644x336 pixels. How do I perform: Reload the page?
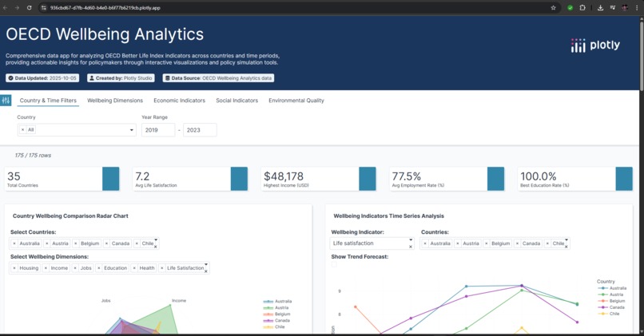coord(29,8)
